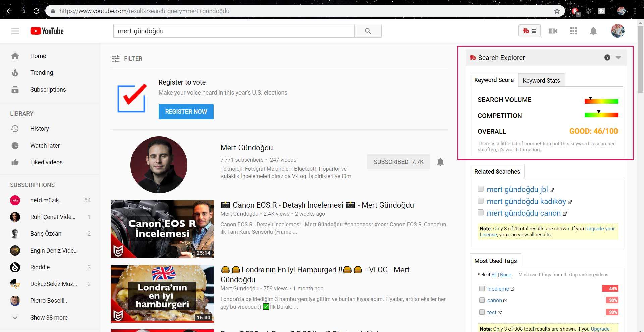Click the None tags link
The height and width of the screenshot is (332, 644).
[x=505, y=275]
